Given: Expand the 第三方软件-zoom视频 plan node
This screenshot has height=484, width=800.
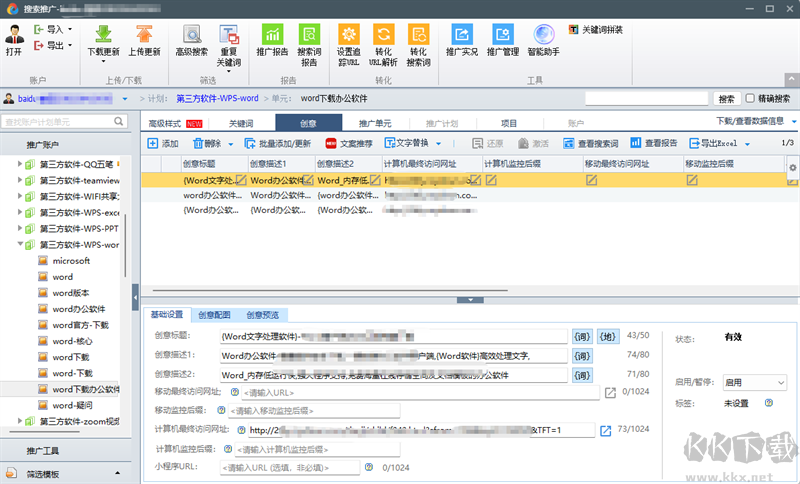Looking at the screenshot, I should point(20,421).
